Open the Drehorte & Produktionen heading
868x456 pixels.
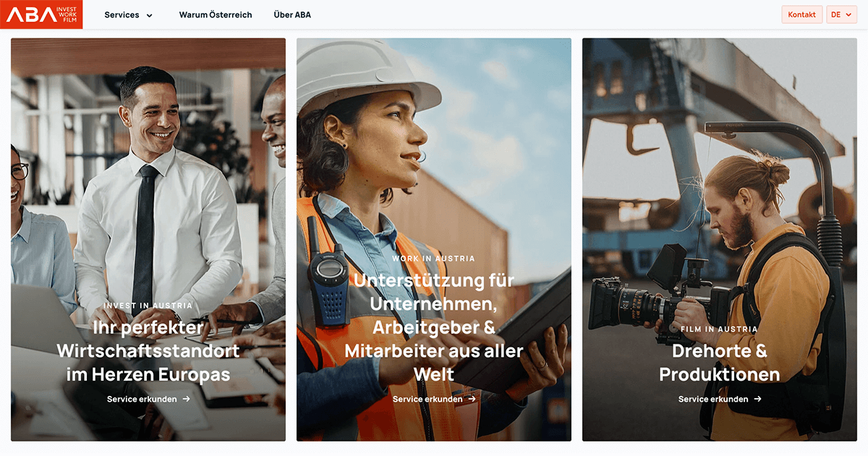pyautogui.click(x=720, y=363)
